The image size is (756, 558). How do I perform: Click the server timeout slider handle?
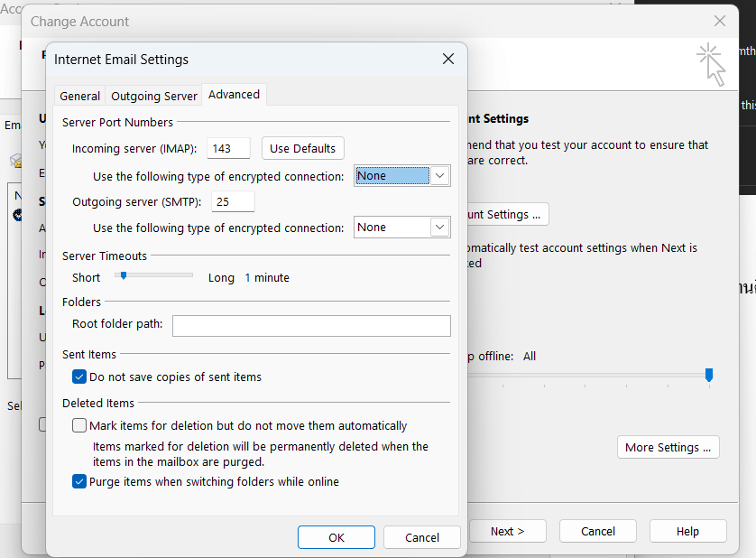[124, 275]
